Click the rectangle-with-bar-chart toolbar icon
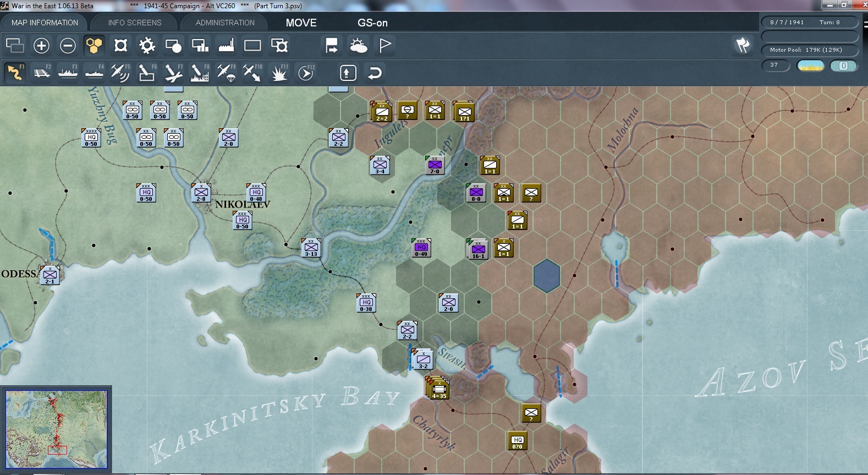Screen dimensions: 868x475 pos(200,46)
